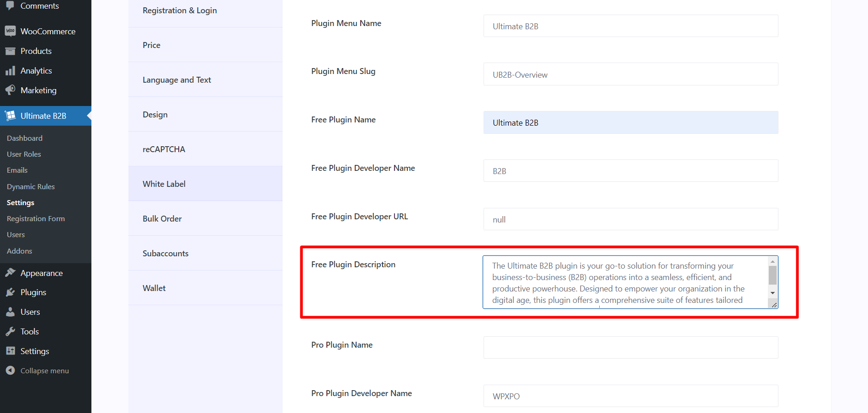Open Dashboard under Ultimate B2B

[x=25, y=138]
